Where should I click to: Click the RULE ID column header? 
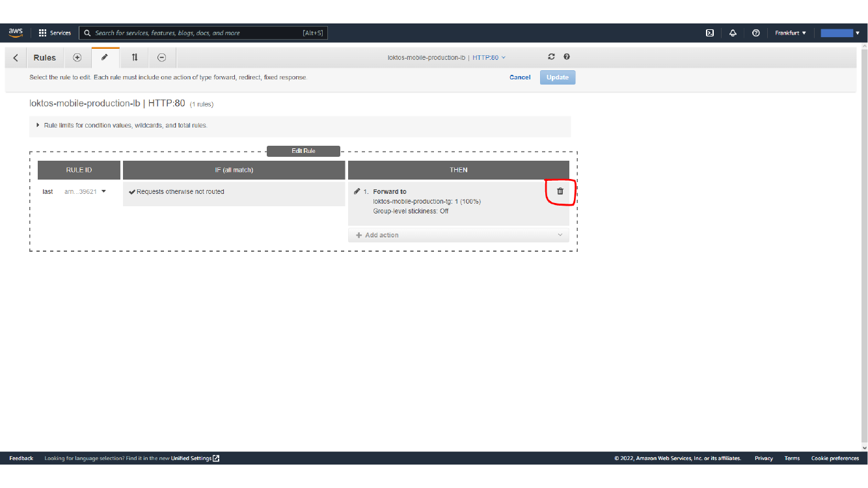click(x=79, y=170)
